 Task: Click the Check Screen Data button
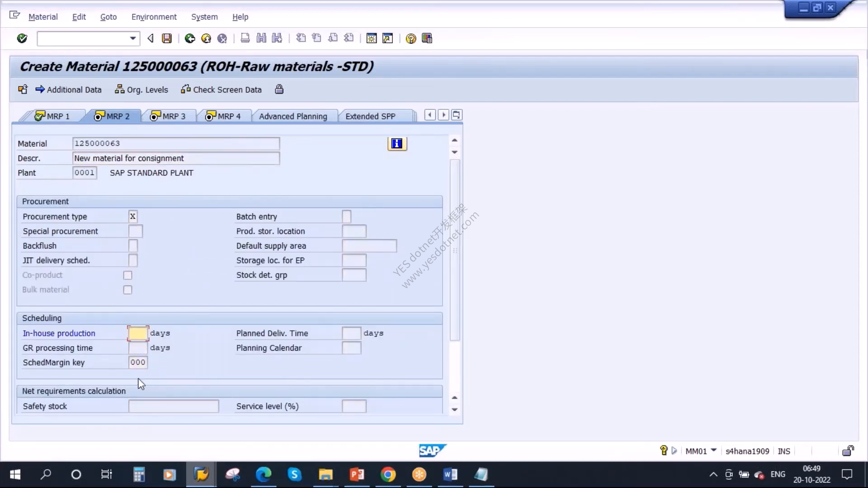coord(222,89)
